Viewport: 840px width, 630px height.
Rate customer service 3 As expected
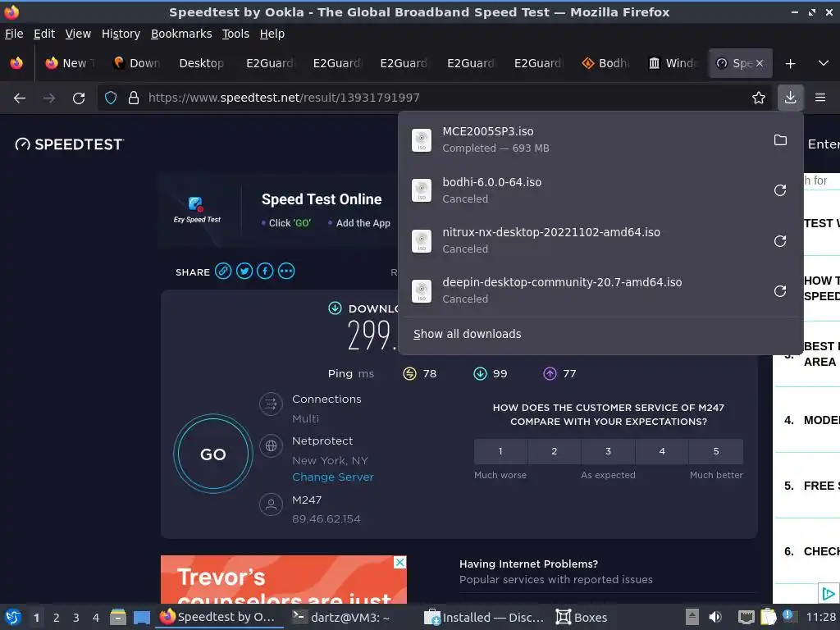[x=608, y=451]
